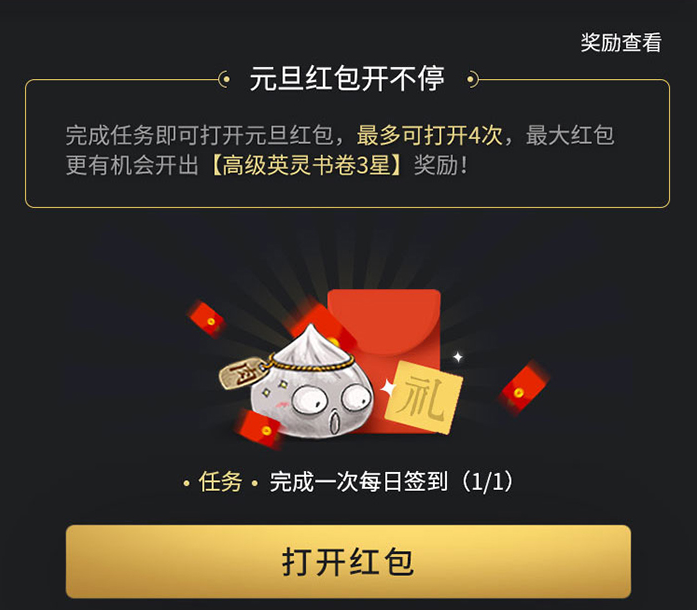Tap the 完成一次每日签到 task text
This screenshot has height=610, width=697.
coord(358,482)
